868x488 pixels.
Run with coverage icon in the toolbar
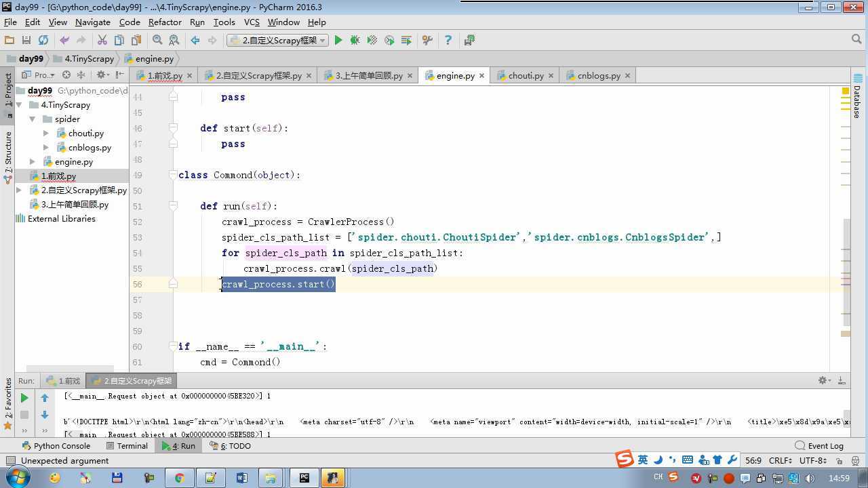pos(372,41)
